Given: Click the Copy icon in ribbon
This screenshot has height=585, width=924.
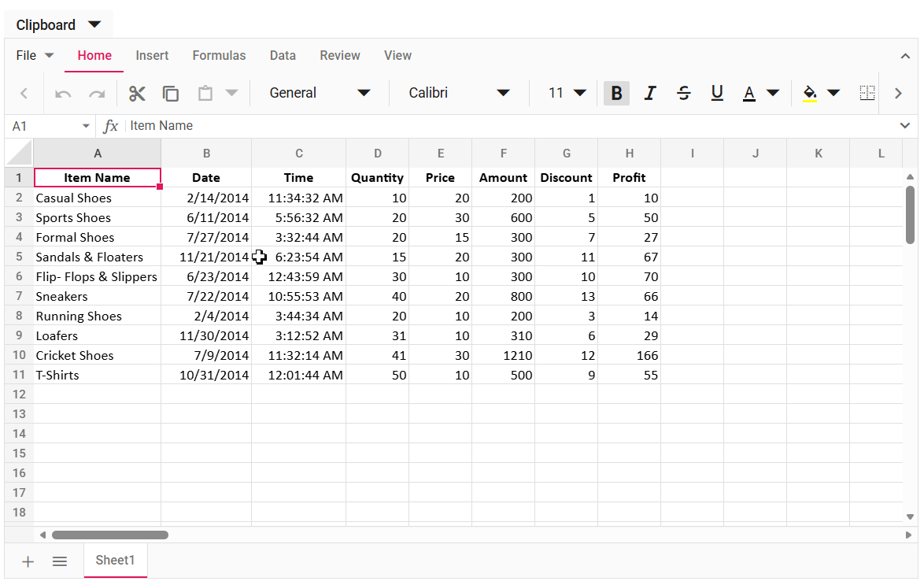Looking at the screenshot, I should pos(171,94).
